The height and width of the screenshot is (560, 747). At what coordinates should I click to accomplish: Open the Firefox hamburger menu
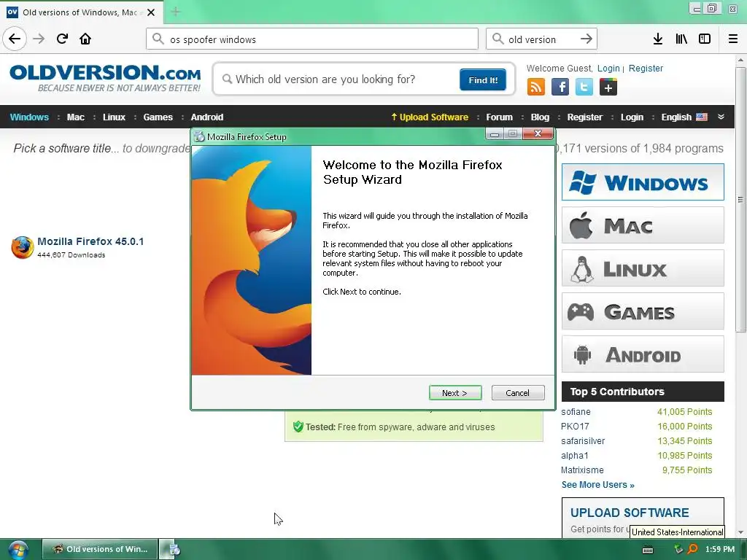(x=732, y=39)
